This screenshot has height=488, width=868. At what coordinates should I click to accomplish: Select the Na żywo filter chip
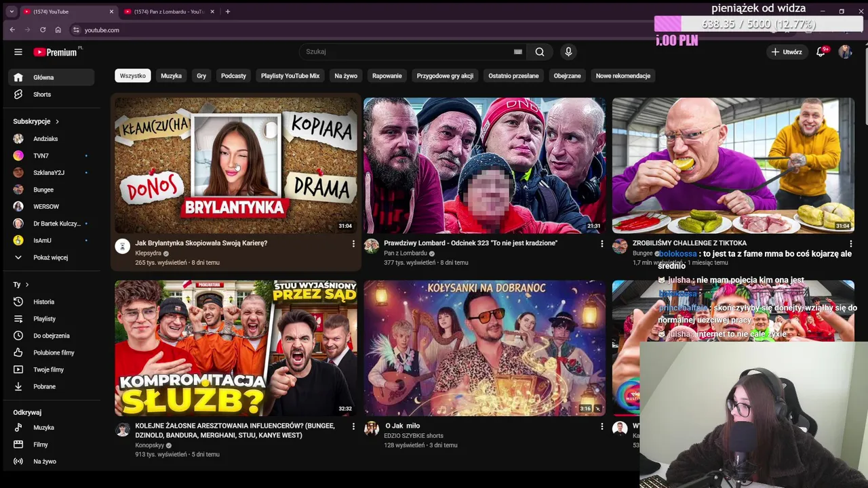[346, 76]
